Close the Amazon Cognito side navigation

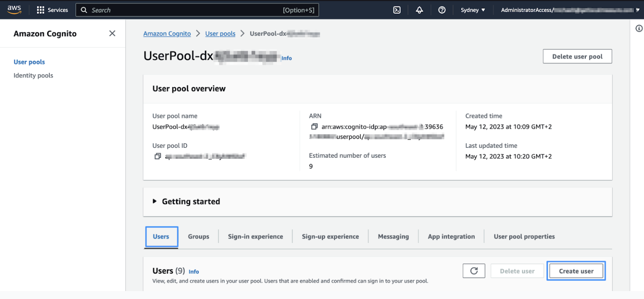[x=112, y=34]
